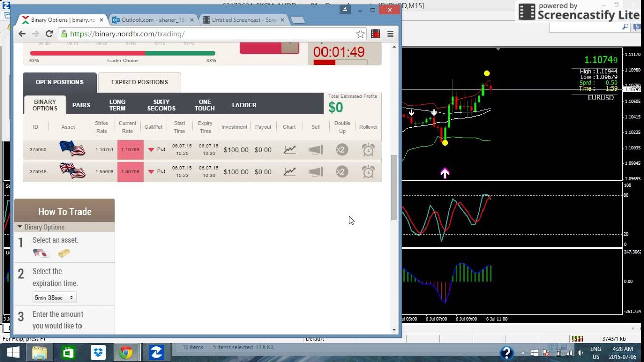The height and width of the screenshot is (362, 644).
Task: Select the Pairs sub-tab
Action: [x=81, y=105]
